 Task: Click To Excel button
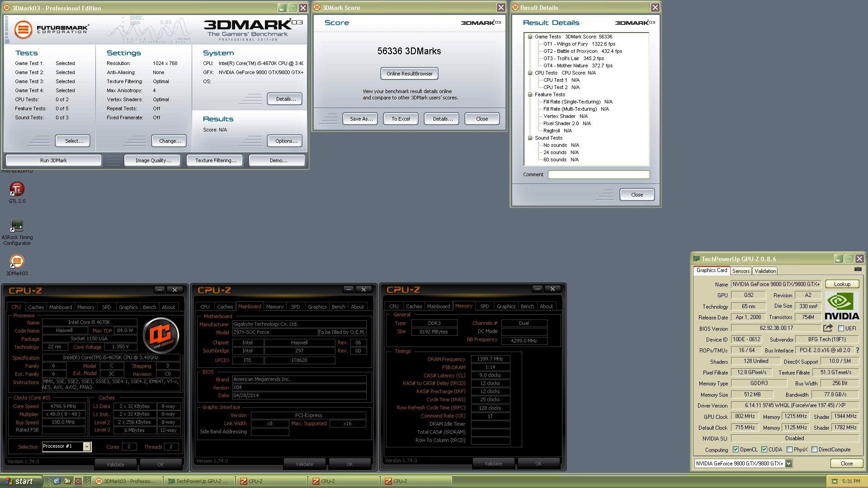tap(401, 119)
